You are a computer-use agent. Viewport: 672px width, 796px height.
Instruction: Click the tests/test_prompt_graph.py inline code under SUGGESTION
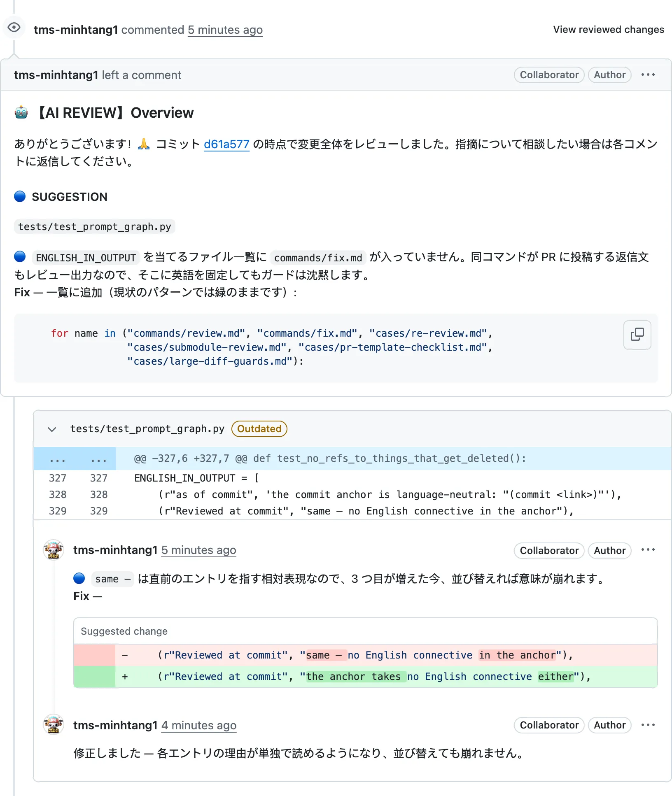(x=95, y=227)
